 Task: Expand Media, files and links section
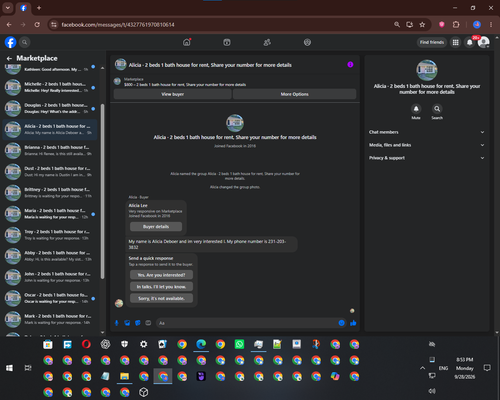pyautogui.click(x=426, y=145)
